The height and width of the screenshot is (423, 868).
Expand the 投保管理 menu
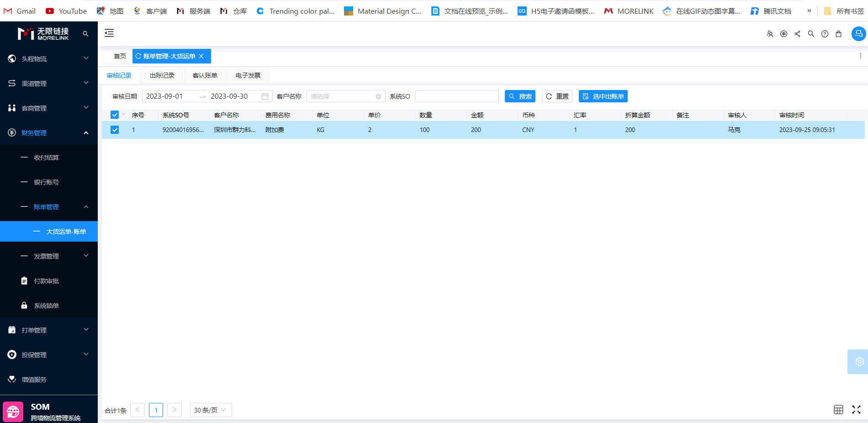[49, 355]
